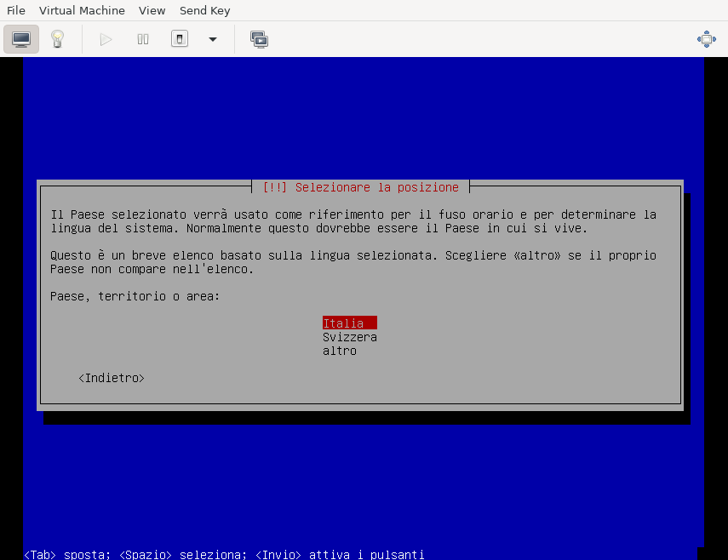Go back with the Indietro button
Screen dimensions: 728x560
(112, 378)
